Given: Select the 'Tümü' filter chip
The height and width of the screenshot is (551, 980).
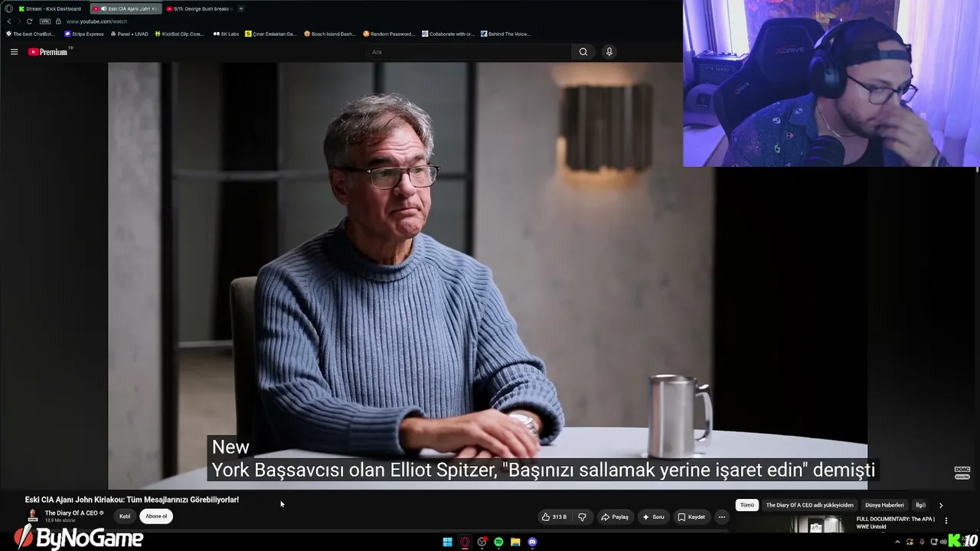Looking at the screenshot, I should [746, 505].
